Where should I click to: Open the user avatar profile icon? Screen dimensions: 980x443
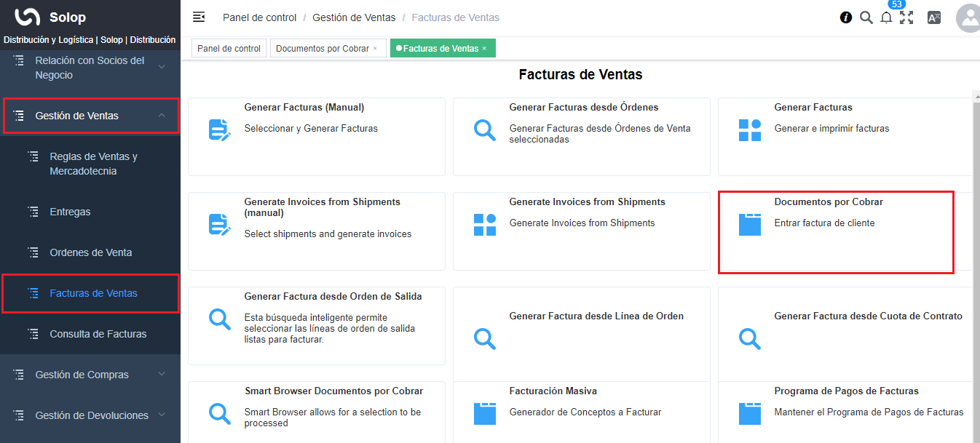tap(969, 18)
